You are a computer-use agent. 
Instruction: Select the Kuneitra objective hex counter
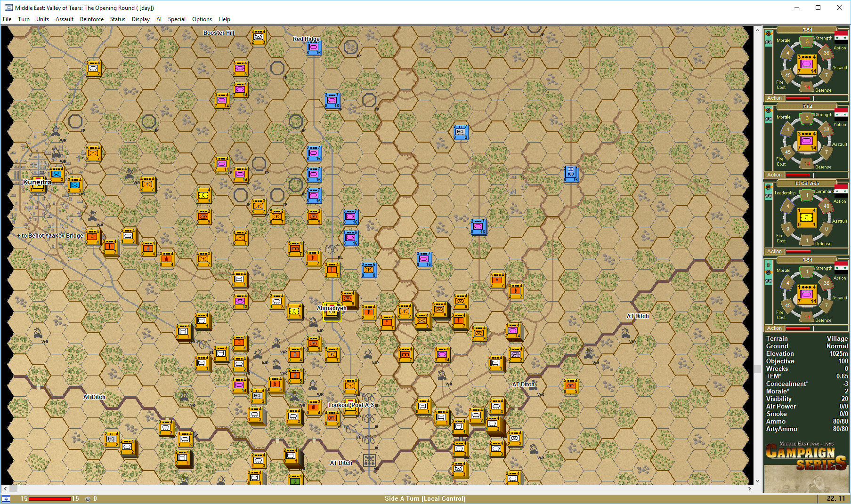38,184
